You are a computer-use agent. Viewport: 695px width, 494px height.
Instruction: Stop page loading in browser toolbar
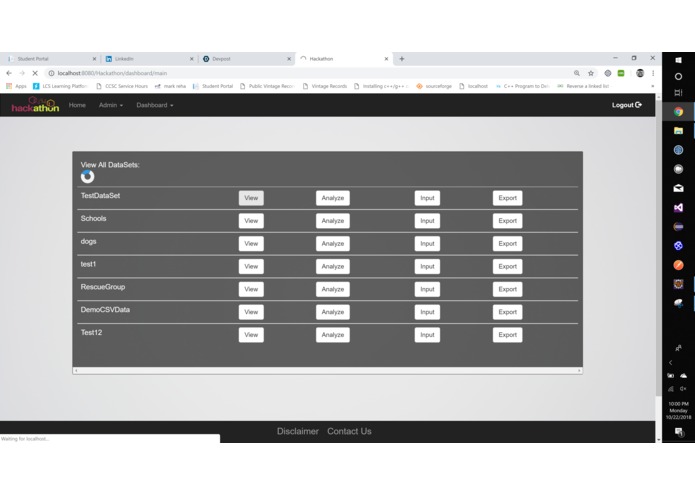(x=35, y=73)
